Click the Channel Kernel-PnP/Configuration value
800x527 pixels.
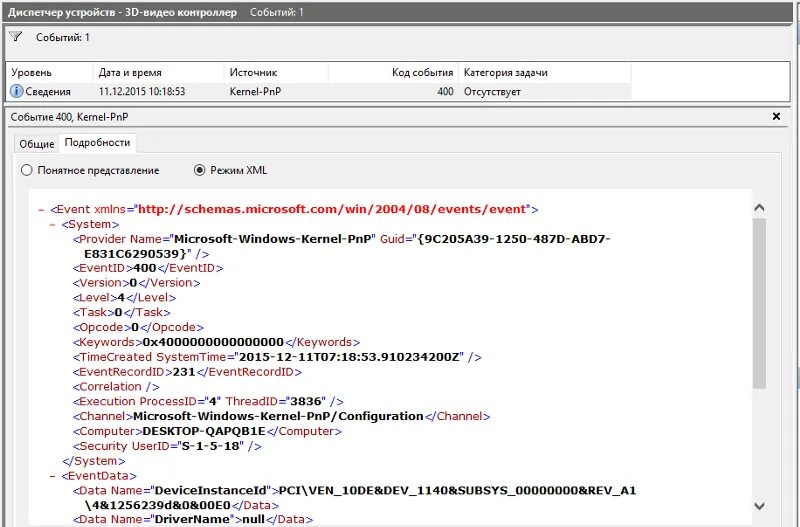pos(278,416)
